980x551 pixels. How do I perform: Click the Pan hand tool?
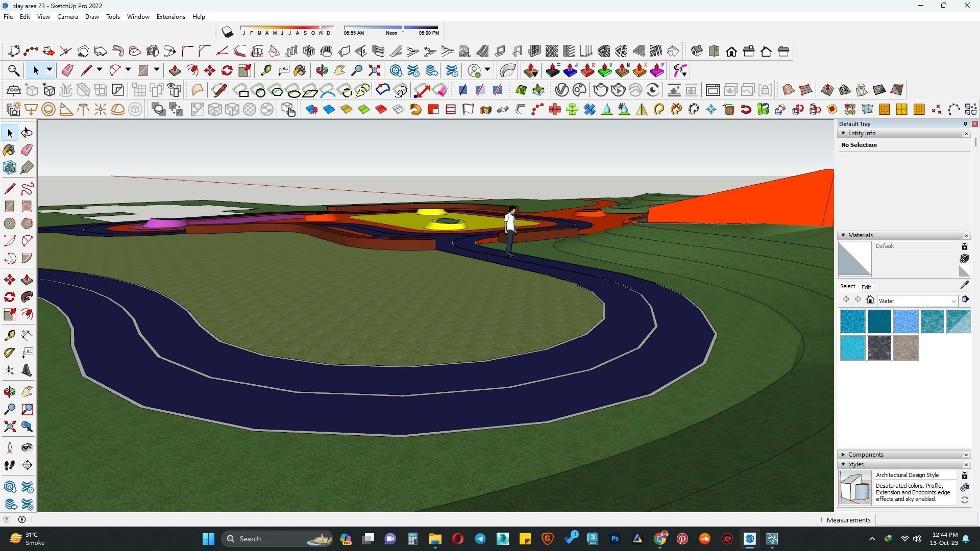coord(27,392)
